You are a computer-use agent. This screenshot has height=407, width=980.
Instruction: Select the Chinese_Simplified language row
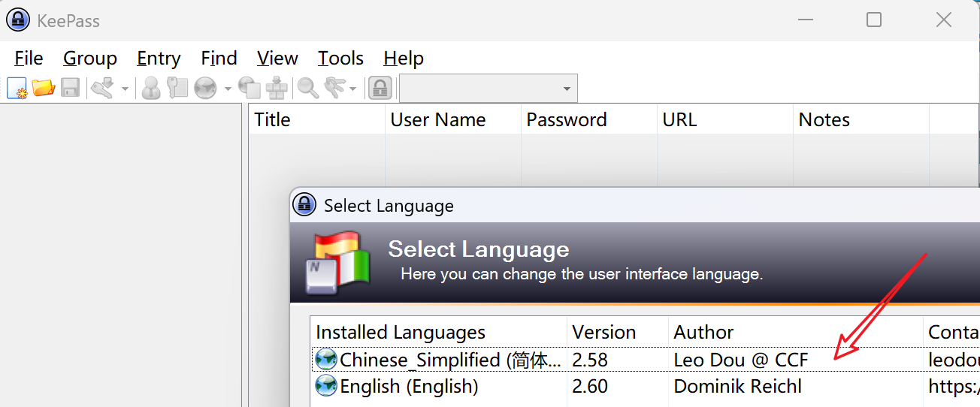click(646, 360)
